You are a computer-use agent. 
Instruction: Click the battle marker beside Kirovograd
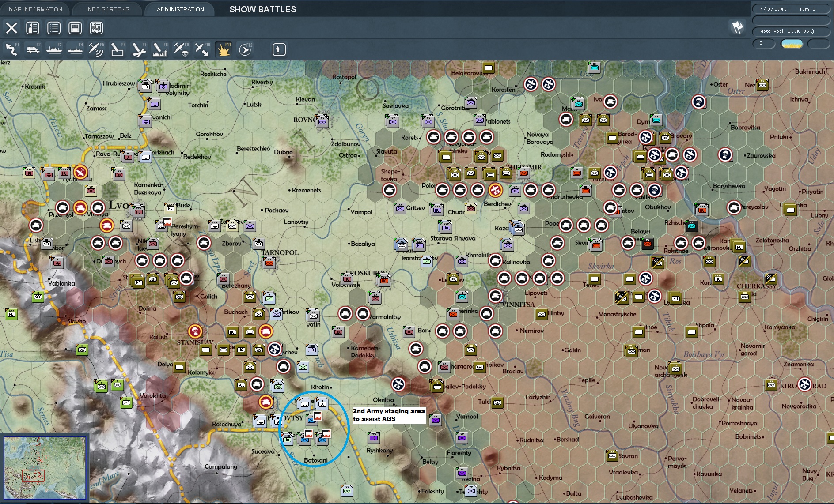[804, 384]
